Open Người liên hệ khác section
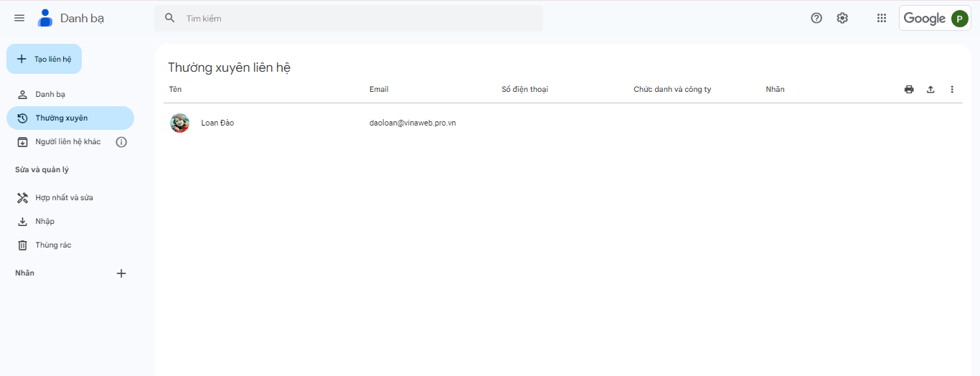Viewport: 980px width, 376px height. [x=67, y=142]
